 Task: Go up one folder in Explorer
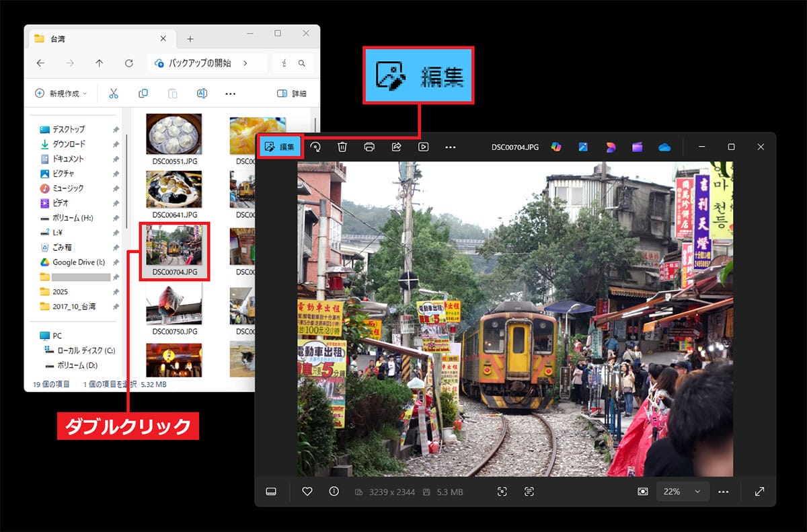(x=100, y=63)
